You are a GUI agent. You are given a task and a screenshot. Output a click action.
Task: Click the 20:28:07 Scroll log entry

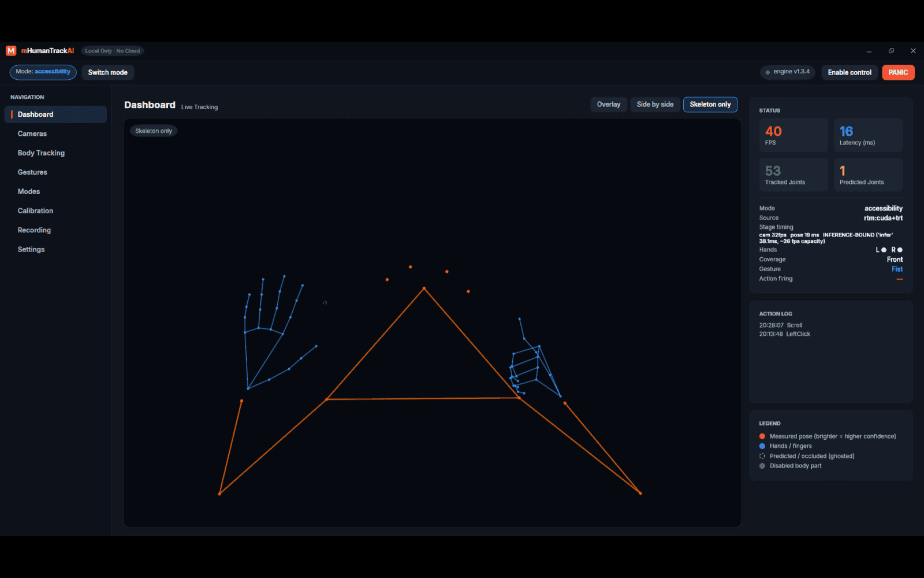click(781, 325)
